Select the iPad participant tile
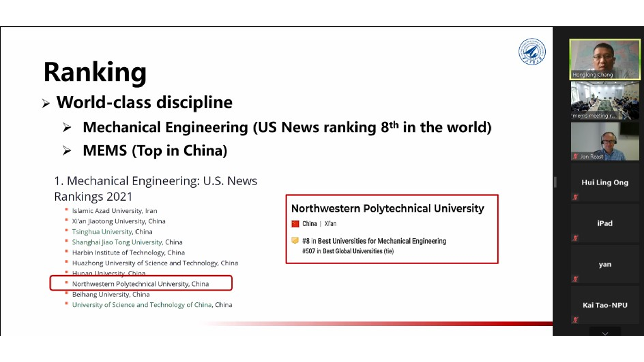 click(x=605, y=223)
